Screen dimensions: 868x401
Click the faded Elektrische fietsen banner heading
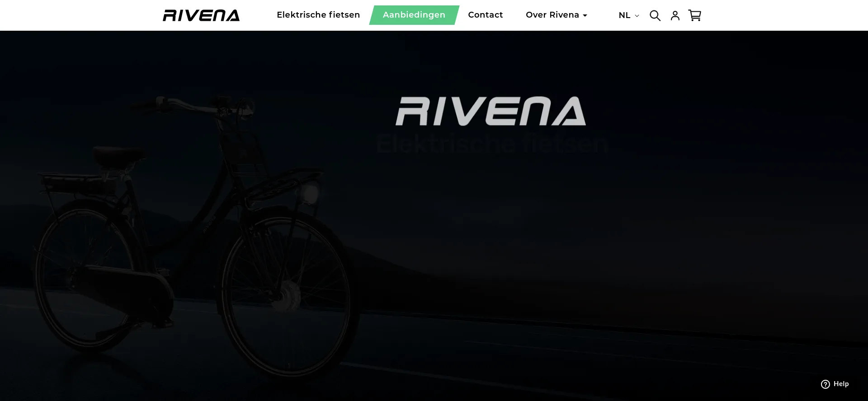tap(492, 144)
